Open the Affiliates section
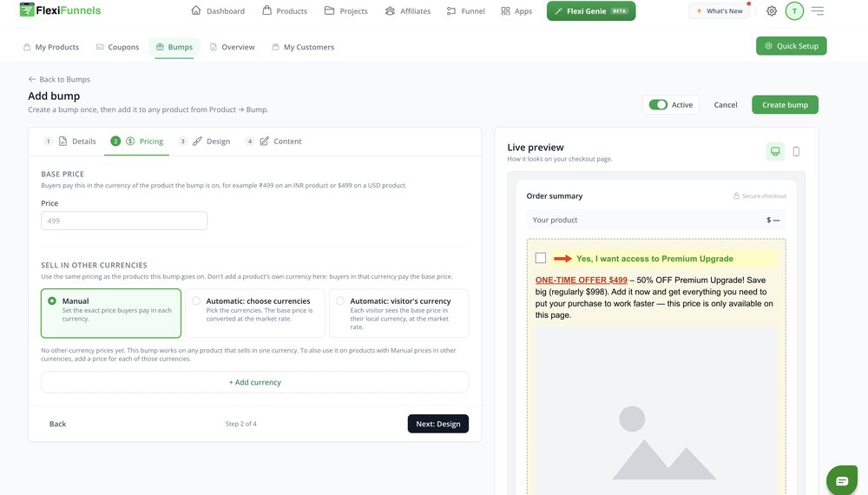 point(407,11)
